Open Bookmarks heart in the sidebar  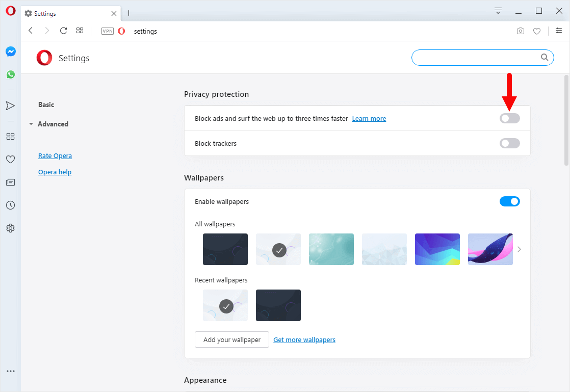click(x=11, y=159)
